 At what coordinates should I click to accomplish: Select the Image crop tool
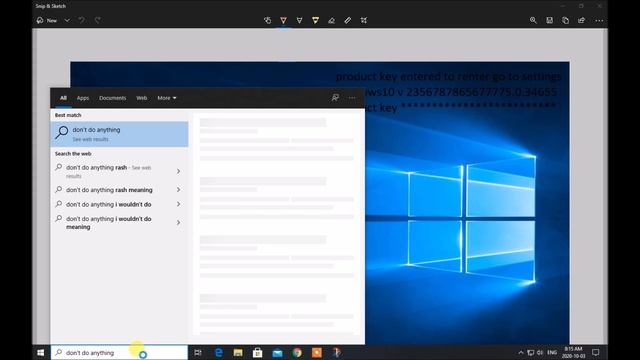click(x=364, y=20)
